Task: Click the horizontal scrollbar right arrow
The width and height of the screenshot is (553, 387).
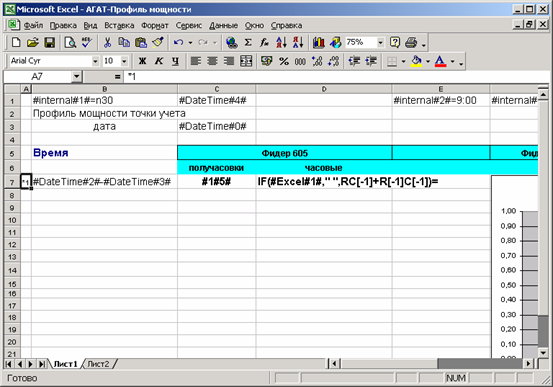Action: click(528, 363)
